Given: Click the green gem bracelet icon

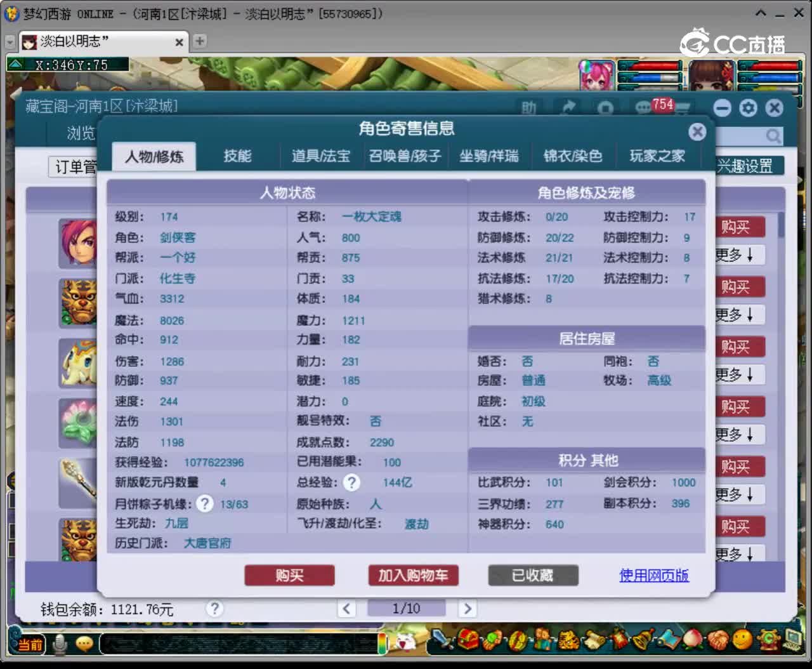Looking at the screenshot, I should click(x=493, y=639).
